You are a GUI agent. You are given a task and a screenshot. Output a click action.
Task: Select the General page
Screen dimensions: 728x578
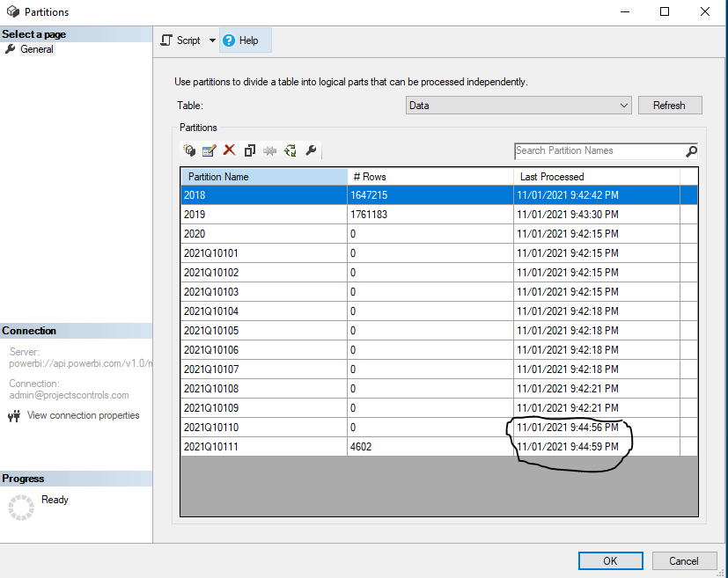click(x=37, y=49)
